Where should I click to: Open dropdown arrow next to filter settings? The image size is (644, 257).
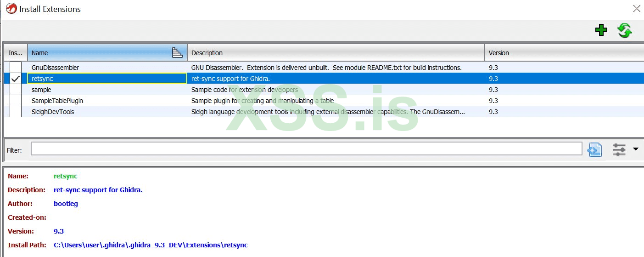coord(636,149)
